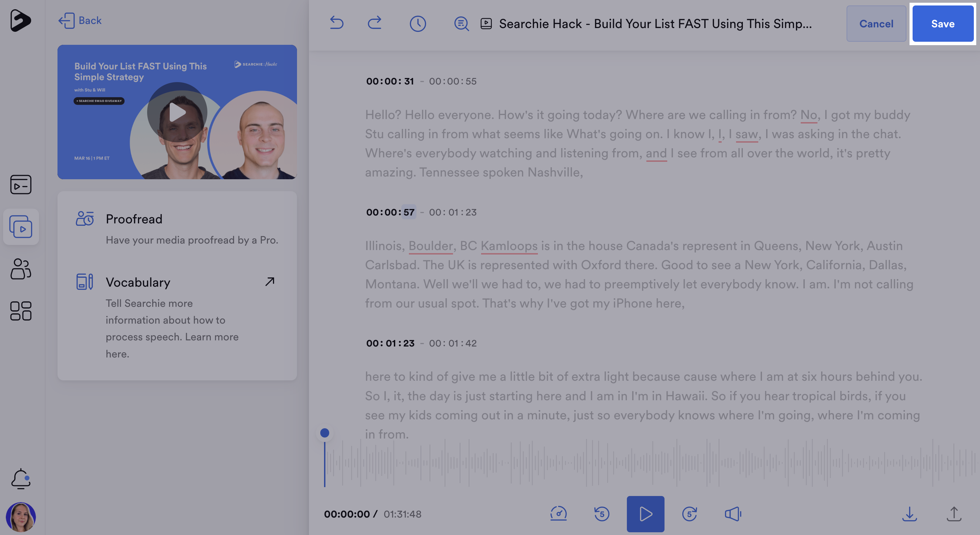980x535 pixels.
Task: Open the user profile avatar
Action: tap(21, 517)
